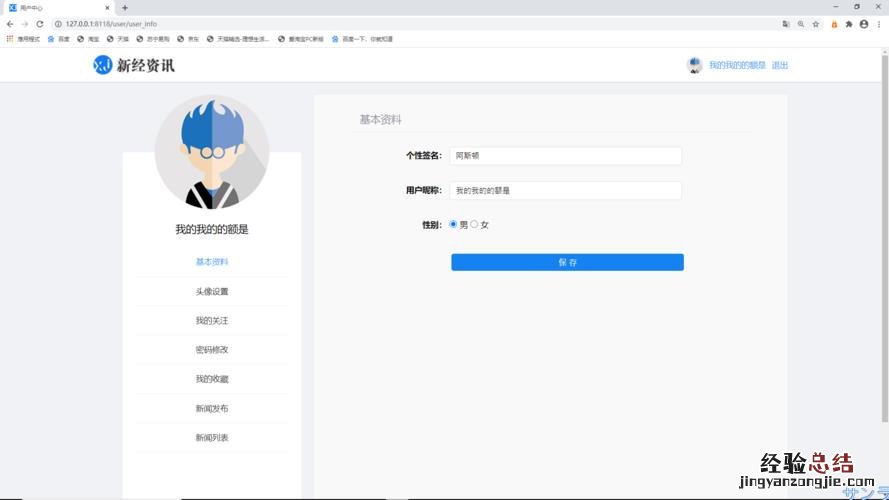Open Chrome three-dot menu
The image size is (889, 500).
(x=879, y=24)
